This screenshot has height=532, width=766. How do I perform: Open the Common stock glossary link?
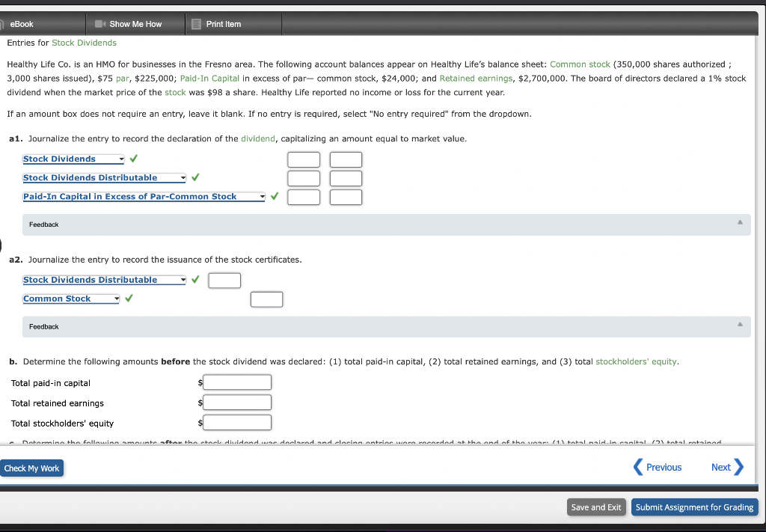coord(580,64)
